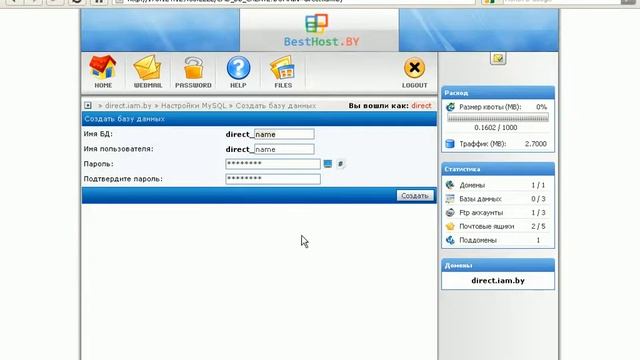The height and width of the screenshot is (360, 640).
Task: Click the note icon above Расход panel
Action: click(x=498, y=58)
